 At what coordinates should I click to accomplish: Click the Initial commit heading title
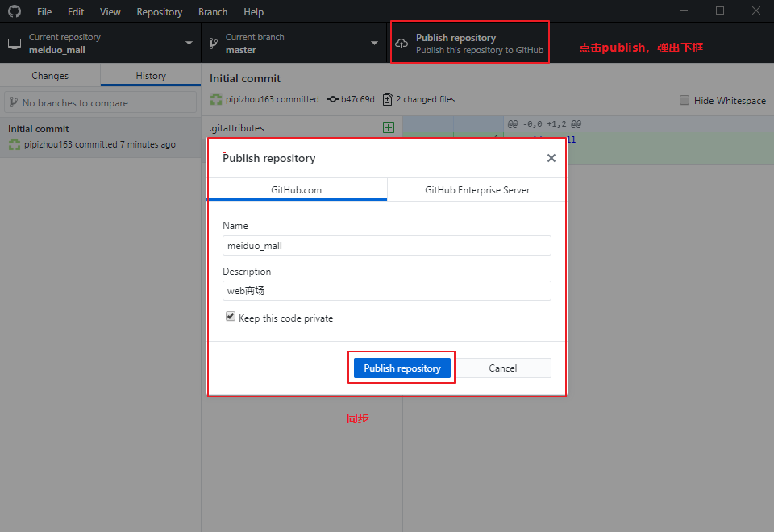pyautogui.click(x=245, y=78)
